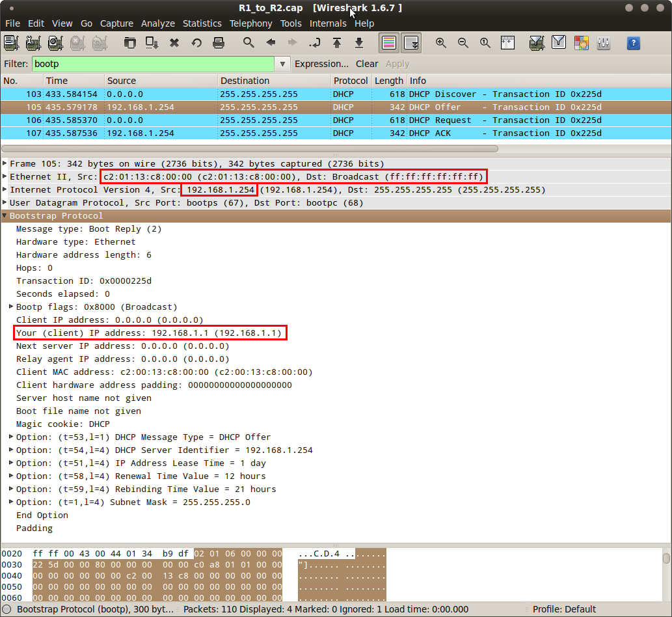Select the DHCP ACK packet 107

(x=336, y=133)
